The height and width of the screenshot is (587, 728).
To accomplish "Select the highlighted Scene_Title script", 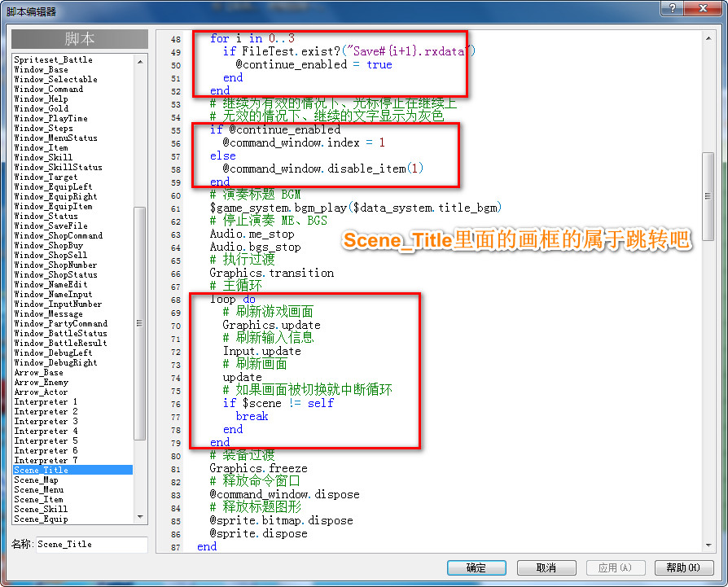I will [x=73, y=470].
